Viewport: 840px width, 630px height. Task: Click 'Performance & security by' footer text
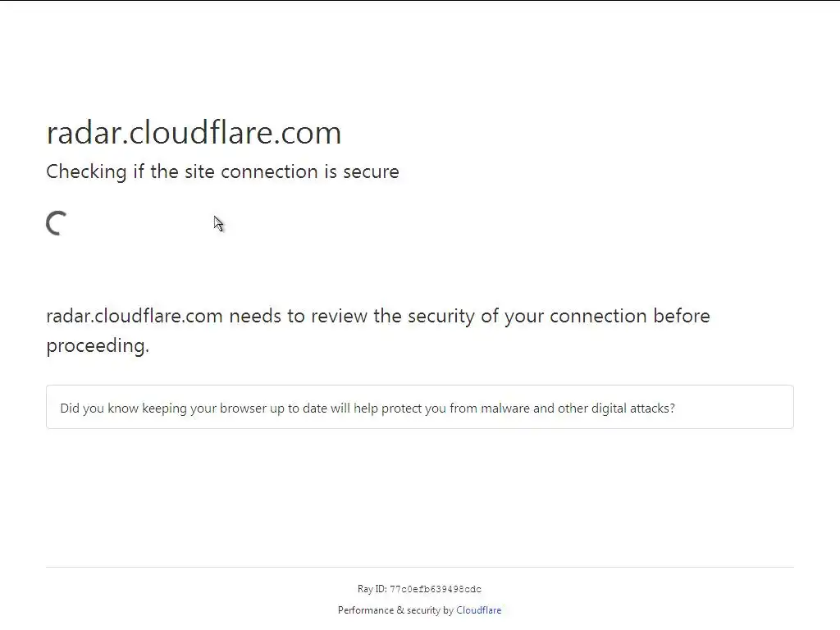[395, 610]
